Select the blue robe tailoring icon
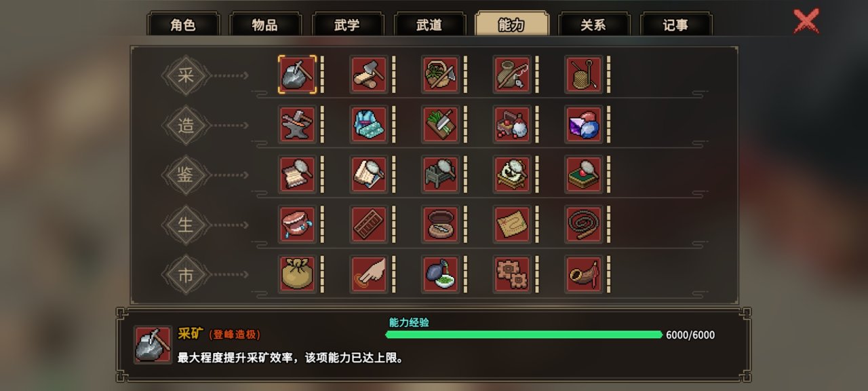This screenshot has width=868, height=391. pos(369,124)
